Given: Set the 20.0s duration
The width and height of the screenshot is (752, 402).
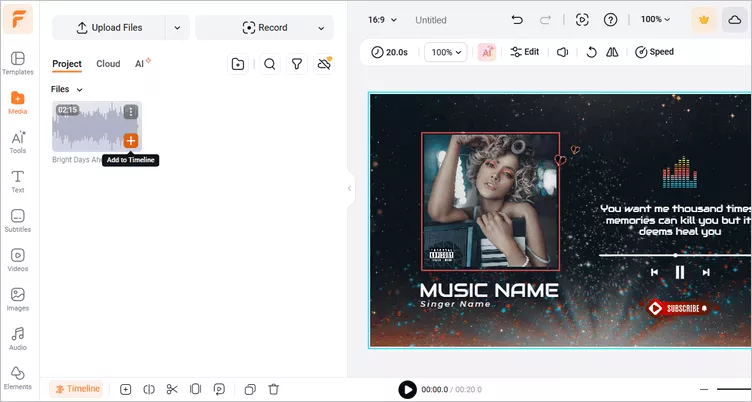Looking at the screenshot, I should [389, 52].
